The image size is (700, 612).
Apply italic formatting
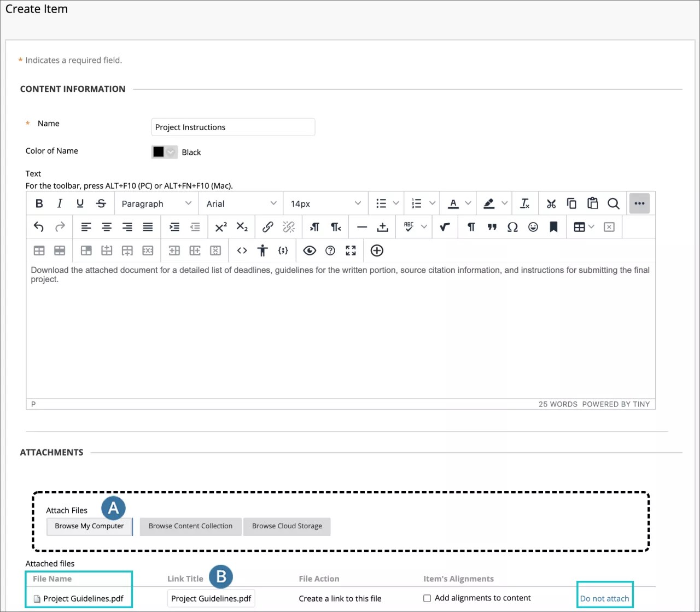[x=60, y=203]
